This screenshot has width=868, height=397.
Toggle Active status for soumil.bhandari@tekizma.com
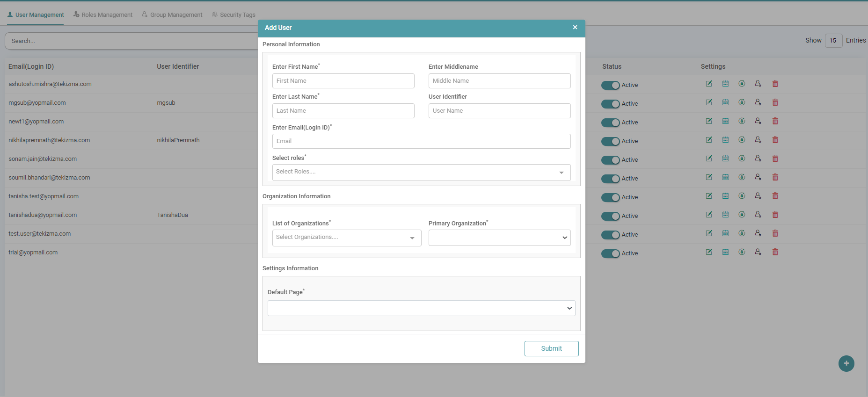click(x=610, y=179)
